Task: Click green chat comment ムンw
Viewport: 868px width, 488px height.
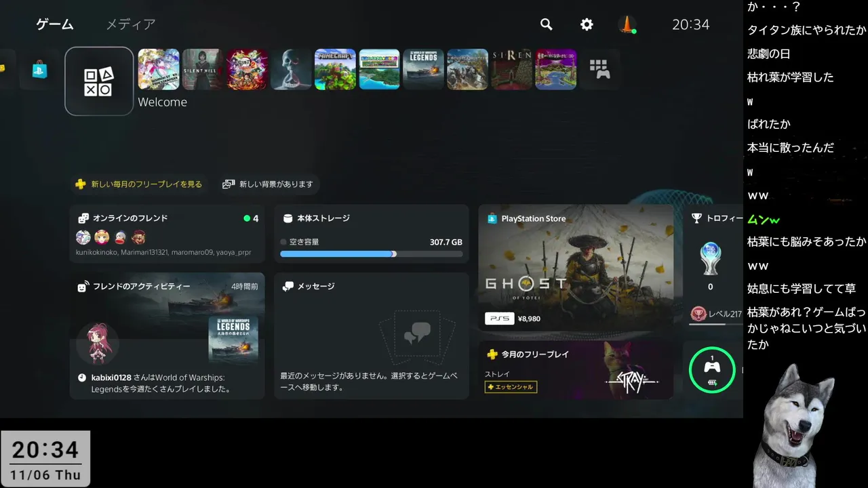Action: pos(764,220)
